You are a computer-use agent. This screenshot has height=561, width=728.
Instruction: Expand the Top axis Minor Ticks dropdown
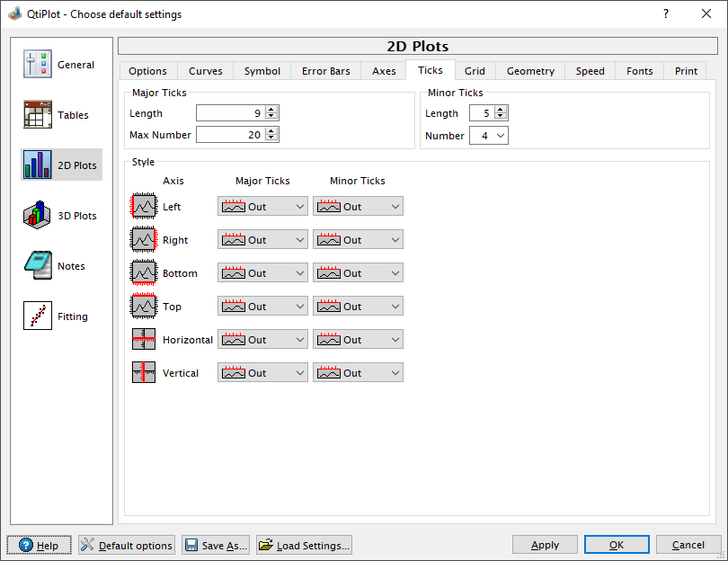click(x=358, y=306)
